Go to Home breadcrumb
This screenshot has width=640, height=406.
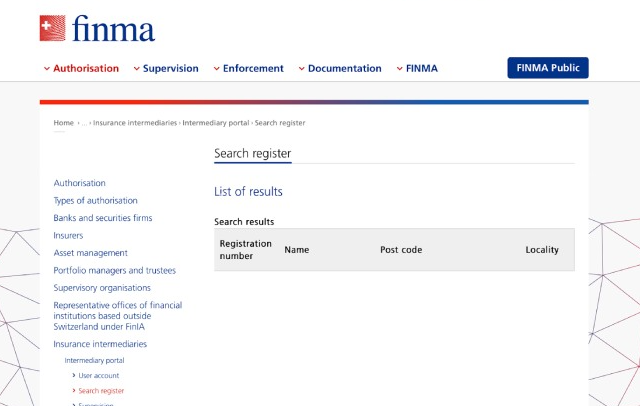(x=63, y=123)
